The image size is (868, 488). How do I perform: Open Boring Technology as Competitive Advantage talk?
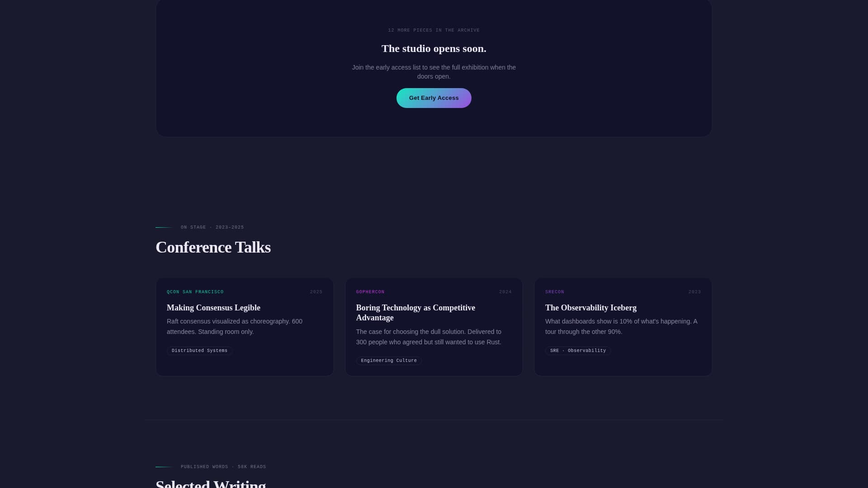434,327
